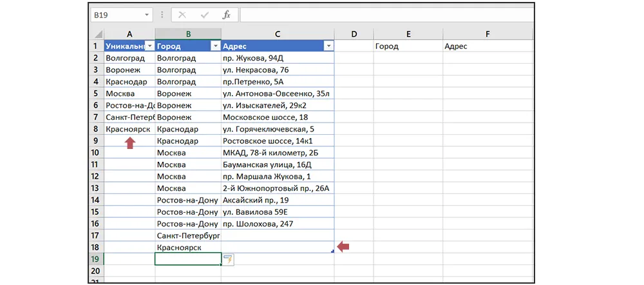Click the Enter checkmark in formula bar
The width and height of the screenshot is (644, 285).
click(205, 15)
